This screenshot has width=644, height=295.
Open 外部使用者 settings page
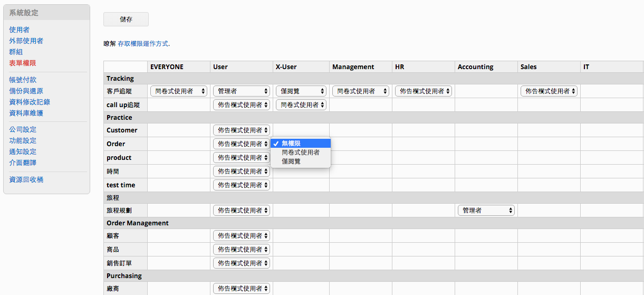pyautogui.click(x=26, y=41)
